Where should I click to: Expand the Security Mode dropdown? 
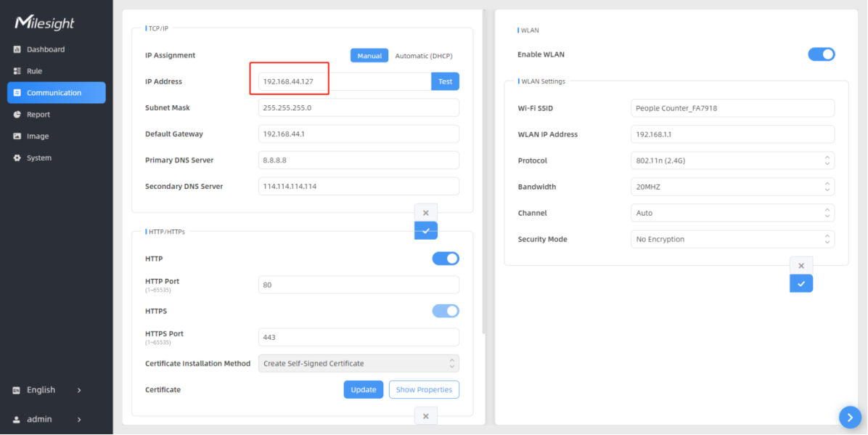pos(732,239)
